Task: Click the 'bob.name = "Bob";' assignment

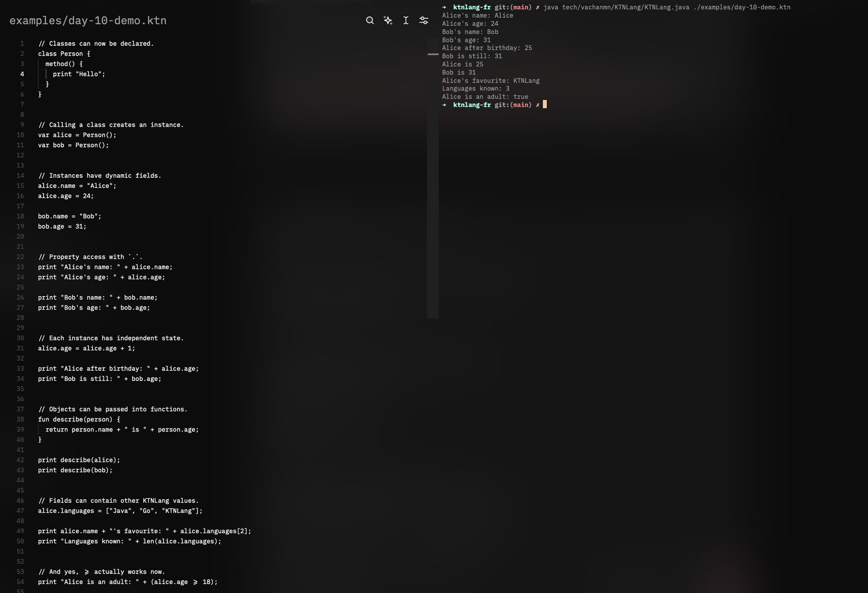Action: click(x=70, y=216)
